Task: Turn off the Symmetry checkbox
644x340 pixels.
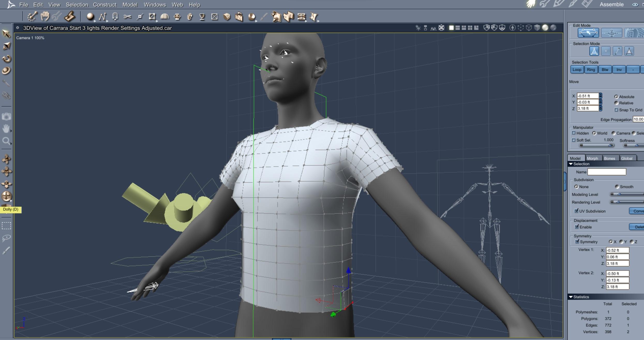Action: pos(577,241)
